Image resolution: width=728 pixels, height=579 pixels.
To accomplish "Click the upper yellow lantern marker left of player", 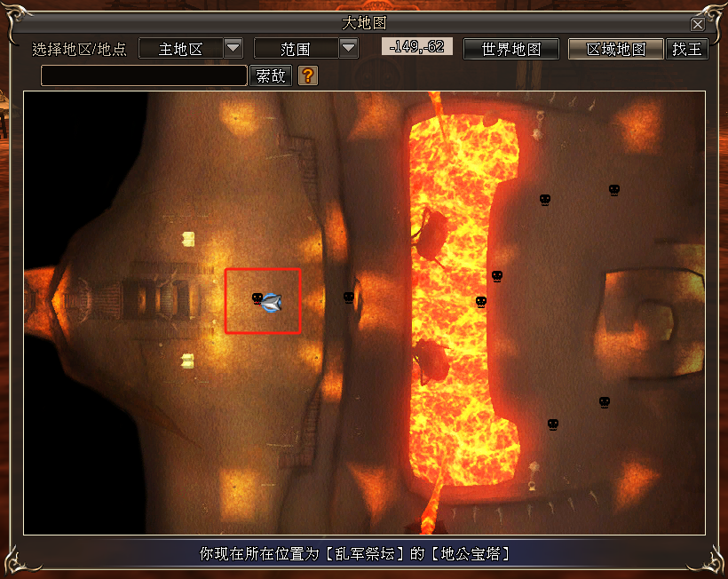I will click(187, 239).
